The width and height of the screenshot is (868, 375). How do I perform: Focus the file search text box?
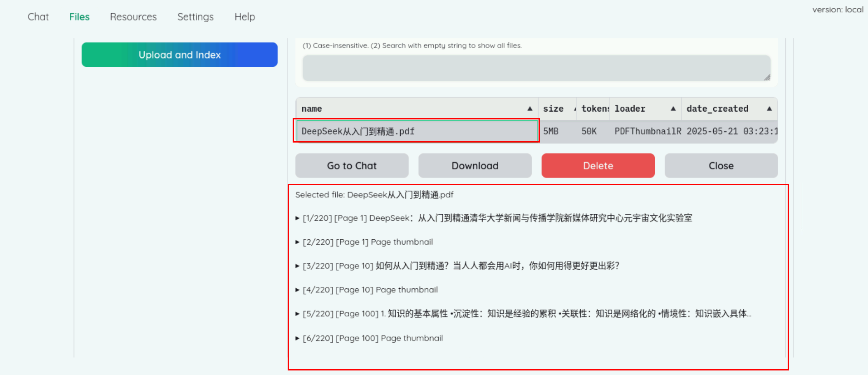(x=536, y=68)
